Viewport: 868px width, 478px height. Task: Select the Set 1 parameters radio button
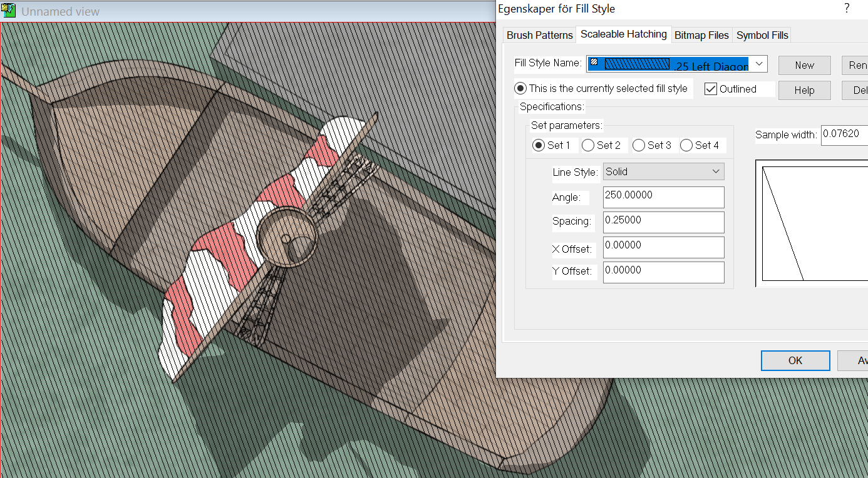(x=539, y=145)
